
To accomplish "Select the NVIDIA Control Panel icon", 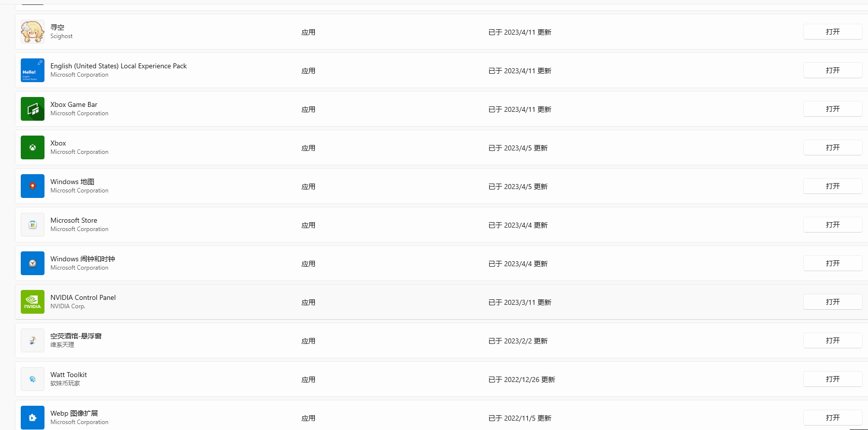I will point(32,301).
